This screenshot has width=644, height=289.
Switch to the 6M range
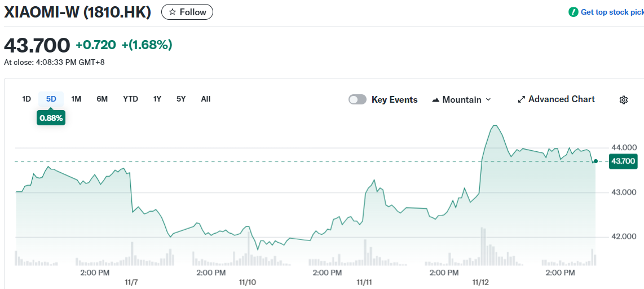[102, 99]
